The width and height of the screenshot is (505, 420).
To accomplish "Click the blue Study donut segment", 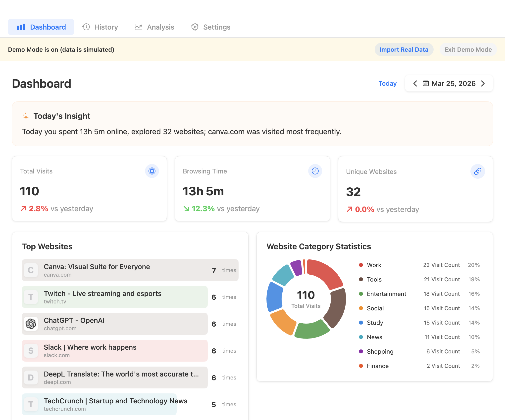I will click(x=274, y=297).
